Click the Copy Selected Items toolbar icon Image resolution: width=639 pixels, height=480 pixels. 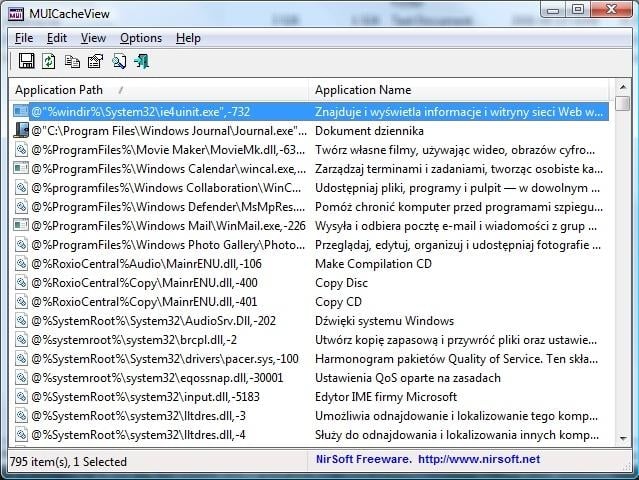pyautogui.click(x=72, y=61)
